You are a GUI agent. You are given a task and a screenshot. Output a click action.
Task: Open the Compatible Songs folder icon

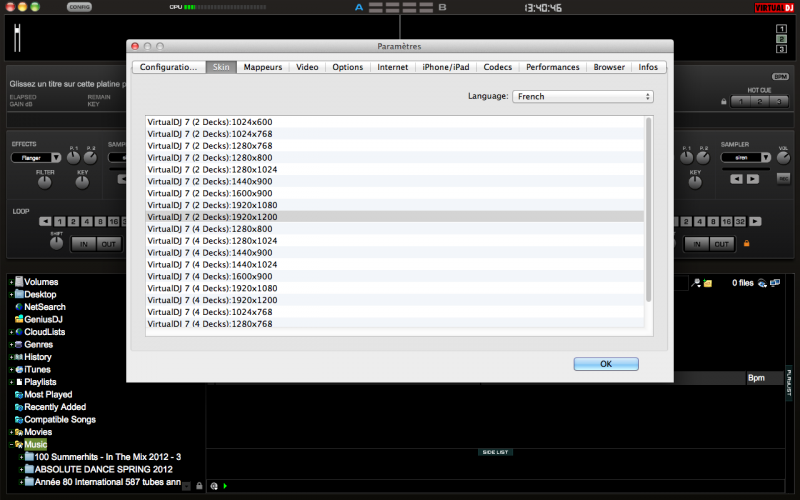click(x=19, y=419)
